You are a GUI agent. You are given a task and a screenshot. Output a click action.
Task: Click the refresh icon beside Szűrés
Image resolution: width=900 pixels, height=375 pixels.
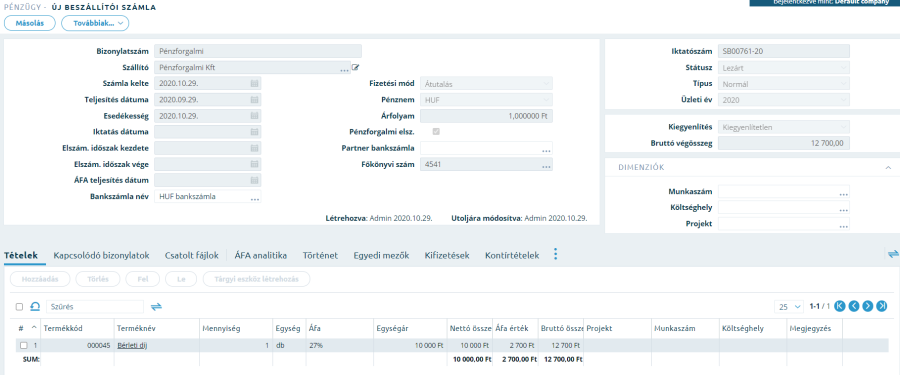click(x=35, y=307)
